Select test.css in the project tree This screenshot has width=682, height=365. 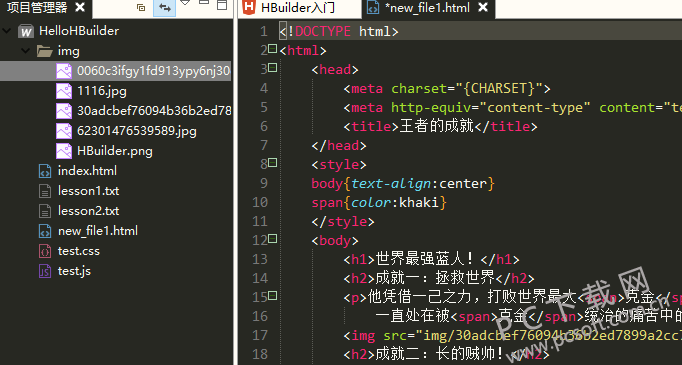pyautogui.click(x=79, y=251)
